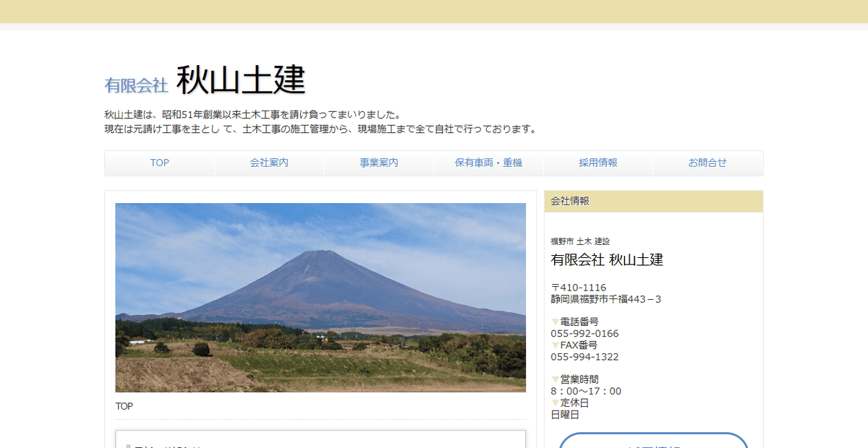The height and width of the screenshot is (448, 868).
Task: Open the 事業案内 page
Action: pos(378,163)
